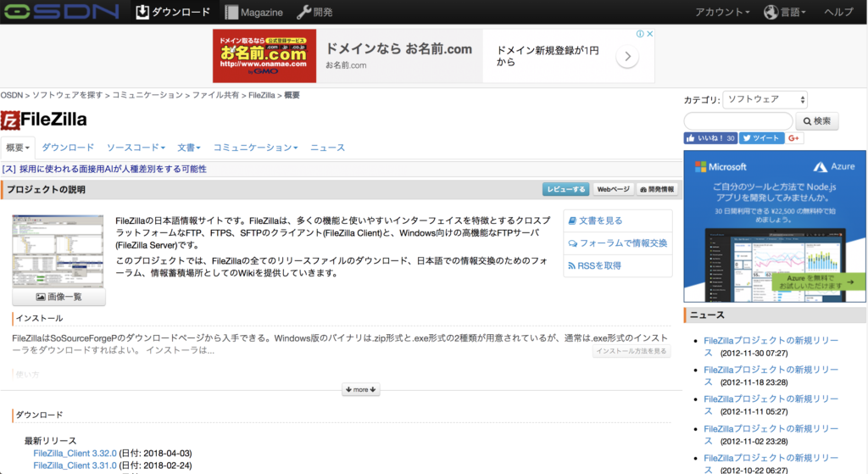Click the FileZilla project logo icon
Viewport: 868px width, 474px height.
click(10, 120)
